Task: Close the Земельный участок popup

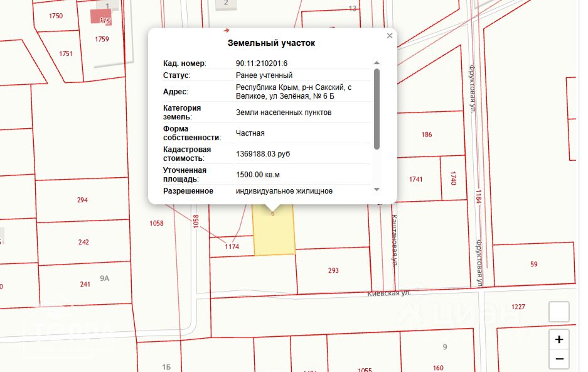Action: tap(390, 36)
